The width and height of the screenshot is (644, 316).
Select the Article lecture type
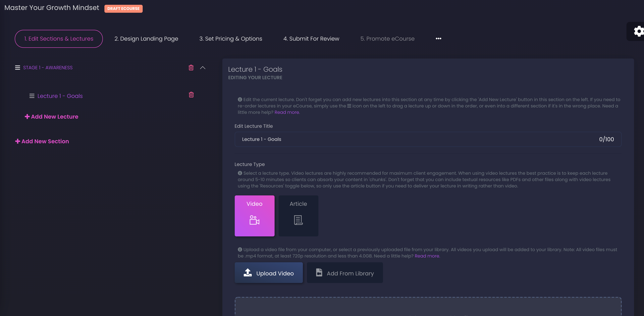[298, 216]
